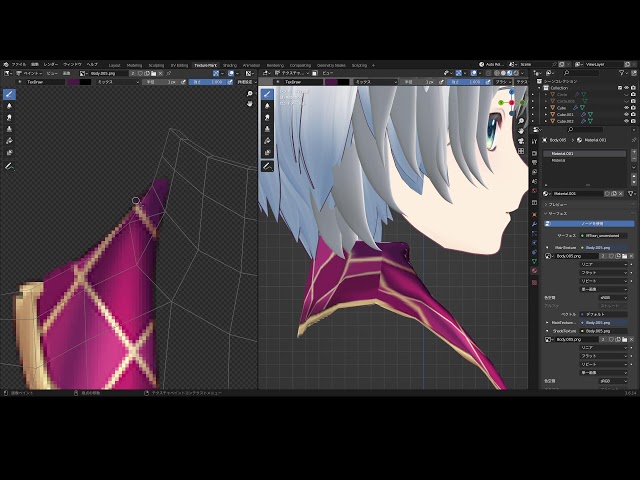Select Material.001 slot in material list

coord(584,153)
